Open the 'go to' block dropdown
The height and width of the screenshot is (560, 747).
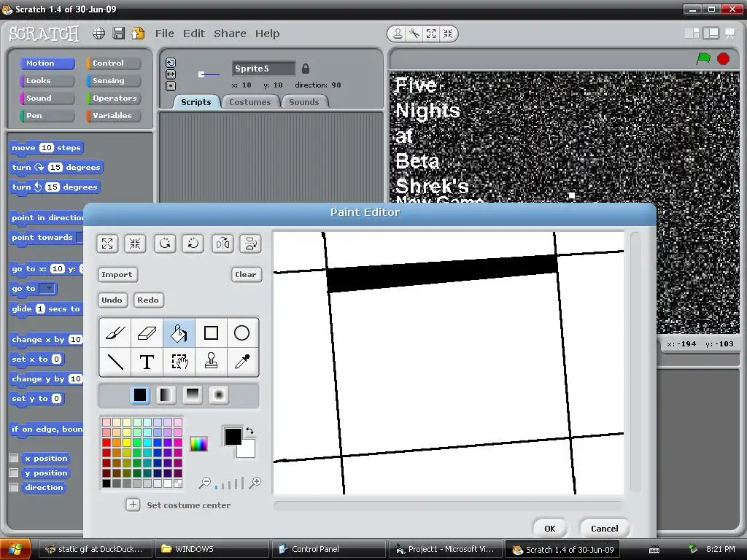47,289
